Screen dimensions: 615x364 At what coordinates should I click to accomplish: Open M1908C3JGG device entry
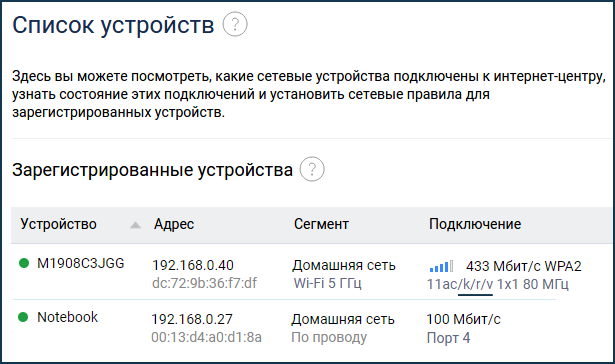pos(80,263)
